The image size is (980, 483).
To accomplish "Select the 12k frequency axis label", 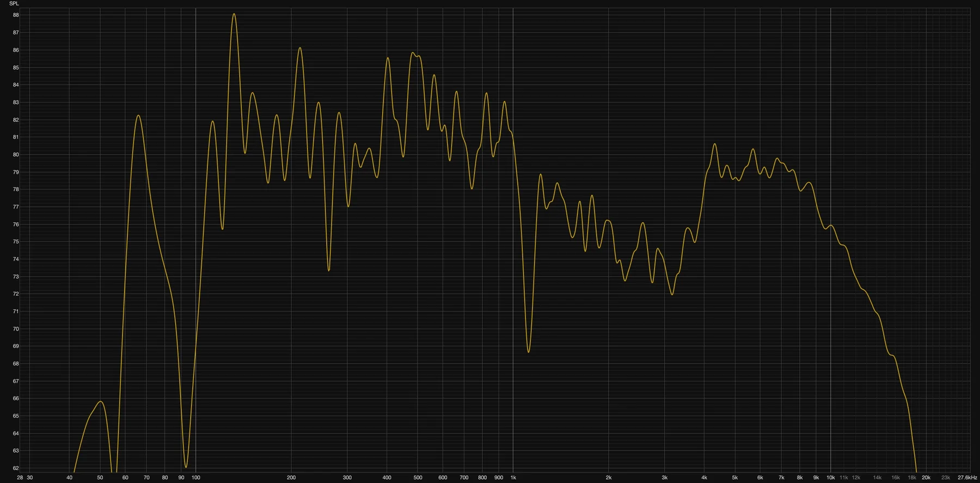I will click(856, 478).
